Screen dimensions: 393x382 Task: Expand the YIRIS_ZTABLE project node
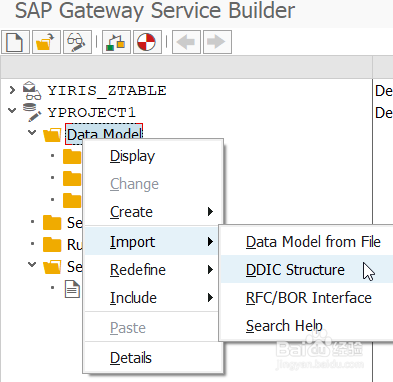(x=12, y=90)
